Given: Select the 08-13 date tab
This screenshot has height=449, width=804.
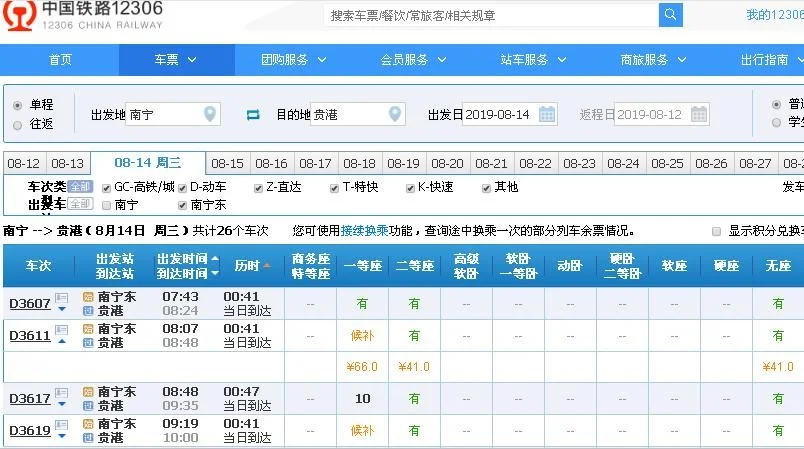Looking at the screenshot, I should tap(68, 164).
